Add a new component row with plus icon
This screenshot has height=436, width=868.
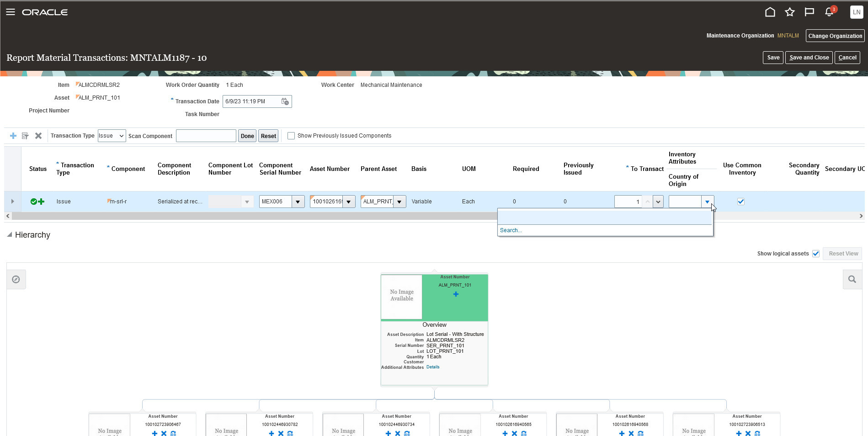(13, 136)
